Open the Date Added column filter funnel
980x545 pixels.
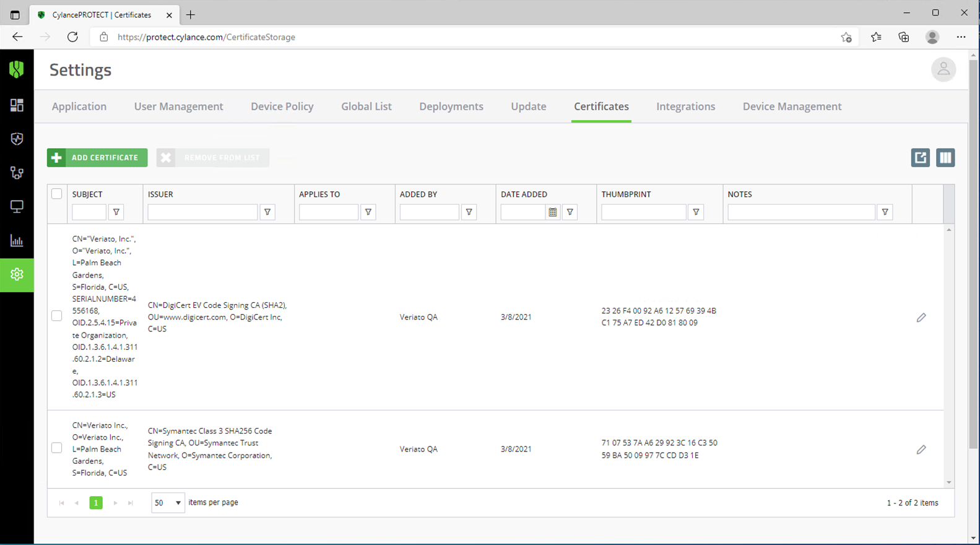tap(570, 212)
